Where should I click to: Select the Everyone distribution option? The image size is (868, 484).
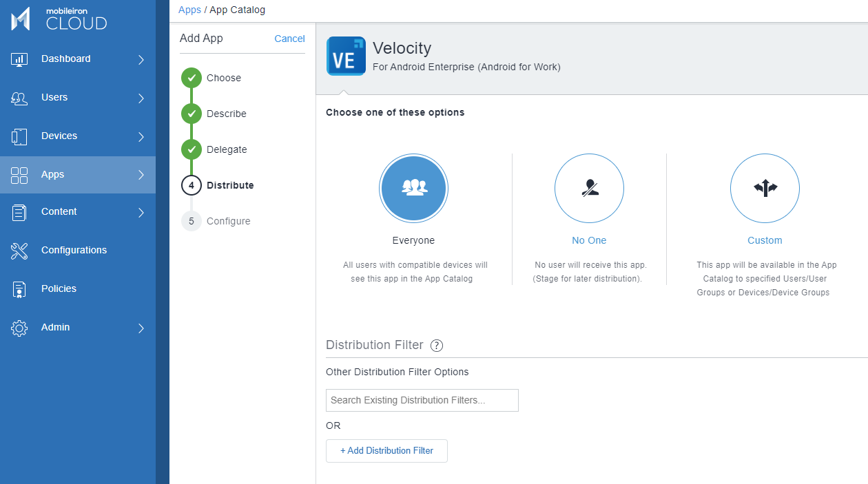click(x=413, y=188)
